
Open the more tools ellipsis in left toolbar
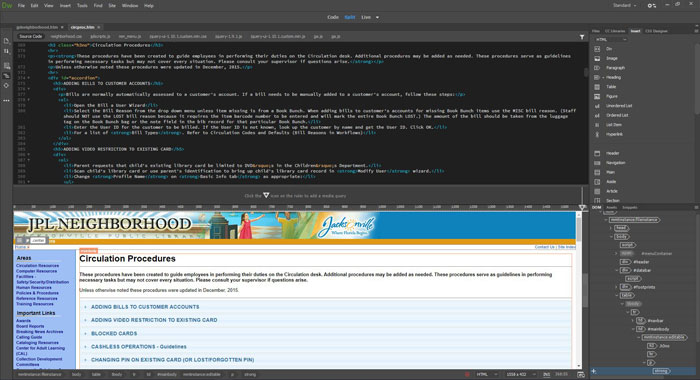point(6,100)
